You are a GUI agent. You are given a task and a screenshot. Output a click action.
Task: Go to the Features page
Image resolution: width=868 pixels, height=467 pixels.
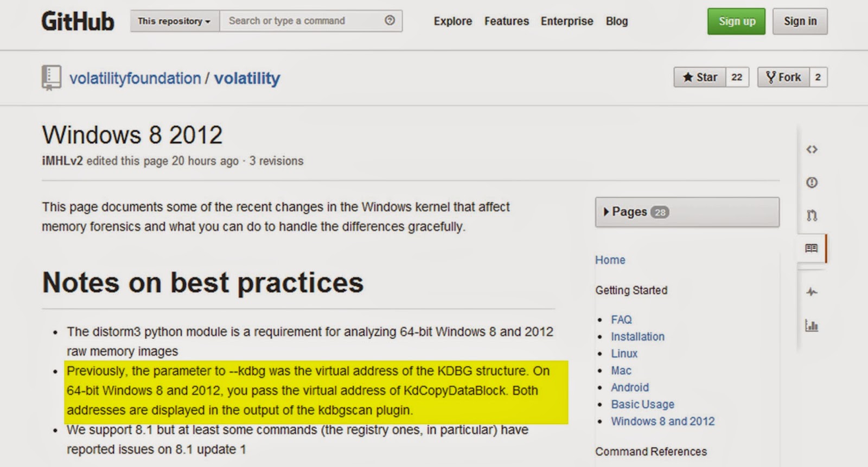[506, 21]
